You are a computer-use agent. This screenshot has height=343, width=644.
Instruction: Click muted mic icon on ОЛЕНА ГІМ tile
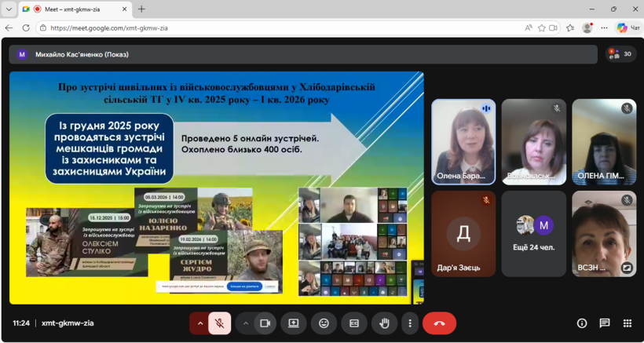627,108
